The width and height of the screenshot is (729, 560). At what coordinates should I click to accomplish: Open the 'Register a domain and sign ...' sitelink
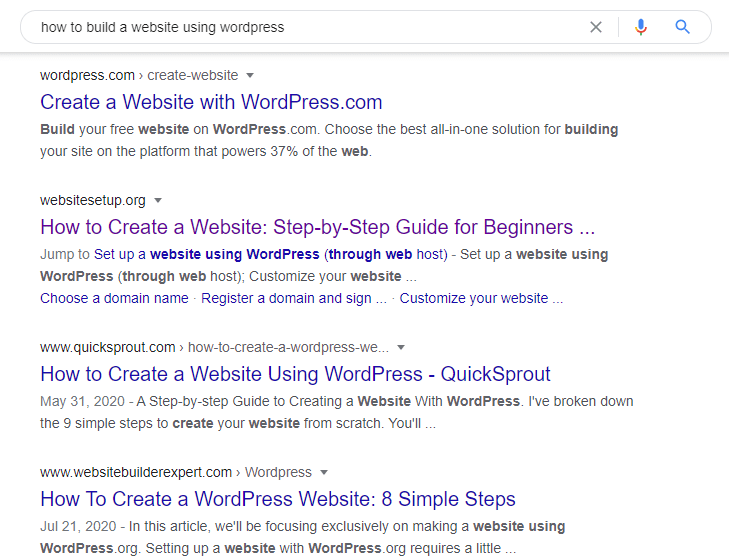pyautogui.click(x=294, y=298)
